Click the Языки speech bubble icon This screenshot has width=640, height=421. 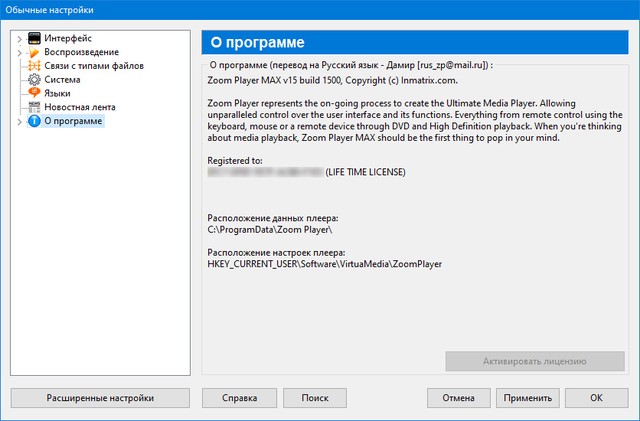34,93
